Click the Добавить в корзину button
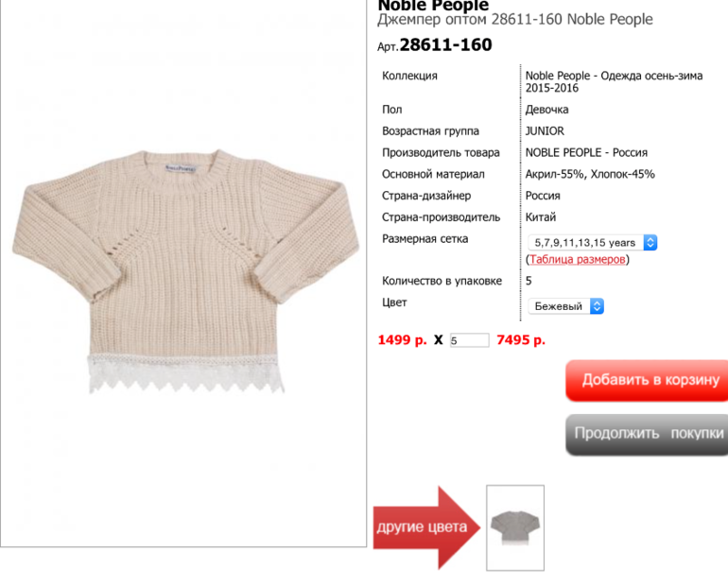 point(647,380)
